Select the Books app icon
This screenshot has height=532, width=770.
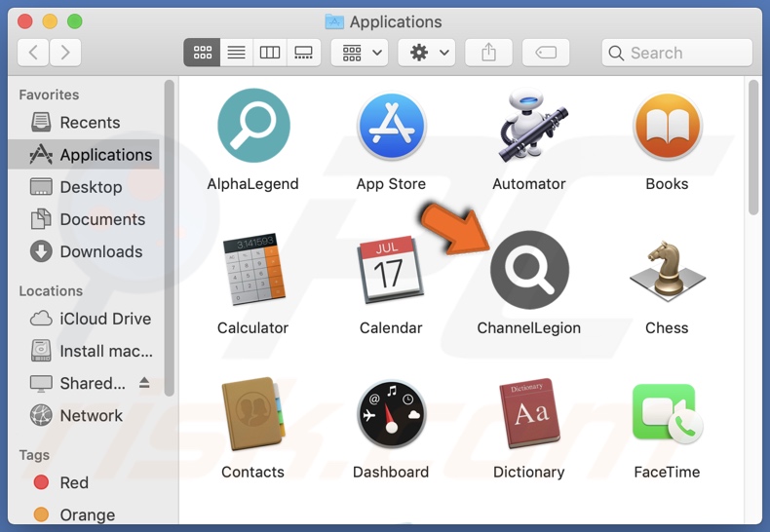[668, 127]
